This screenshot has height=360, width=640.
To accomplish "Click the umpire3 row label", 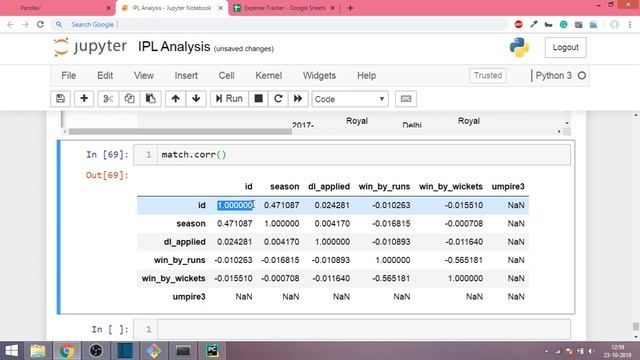I will tap(189, 297).
